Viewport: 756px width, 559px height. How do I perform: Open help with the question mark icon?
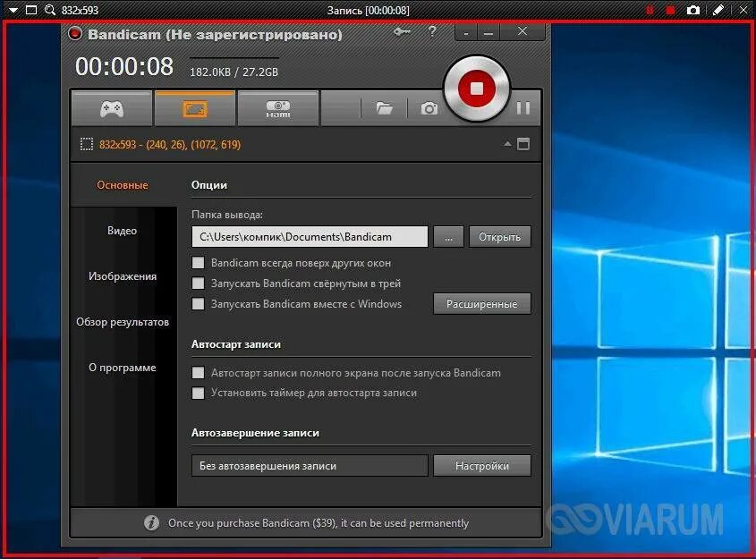pyautogui.click(x=432, y=32)
